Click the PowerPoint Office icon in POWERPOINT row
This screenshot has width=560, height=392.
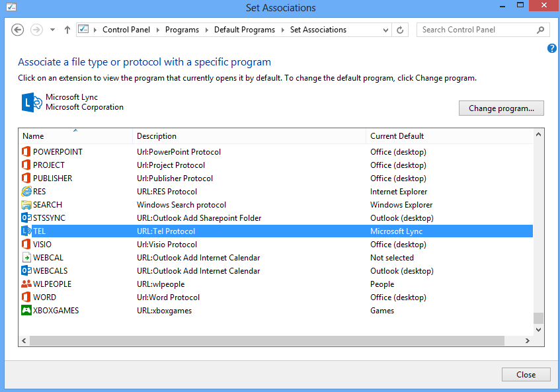(26, 152)
